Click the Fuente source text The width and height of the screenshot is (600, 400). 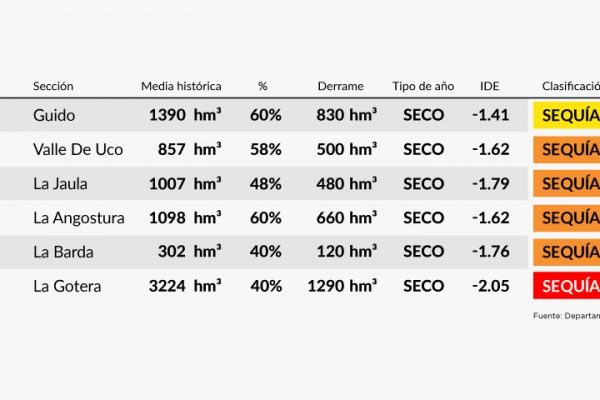566,317
